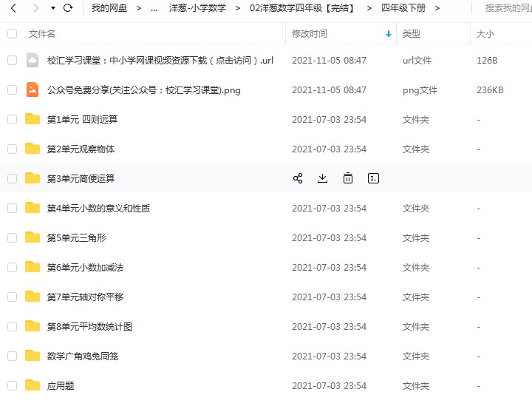Image resolution: width=532 pixels, height=409 pixels.
Task: Check the box for 应用题 folder
Action: pos(13,385)
